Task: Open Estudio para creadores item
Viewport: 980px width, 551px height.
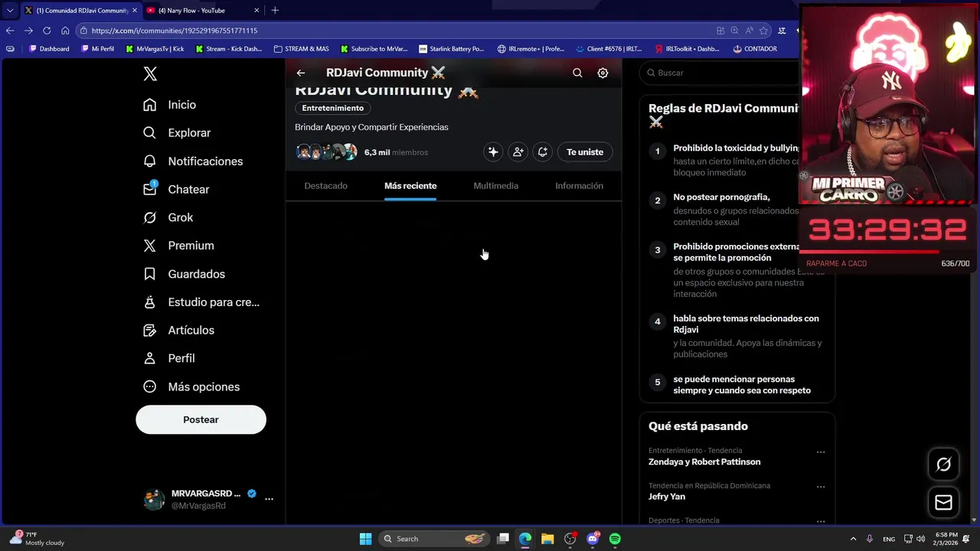Action: coord(201,302)
